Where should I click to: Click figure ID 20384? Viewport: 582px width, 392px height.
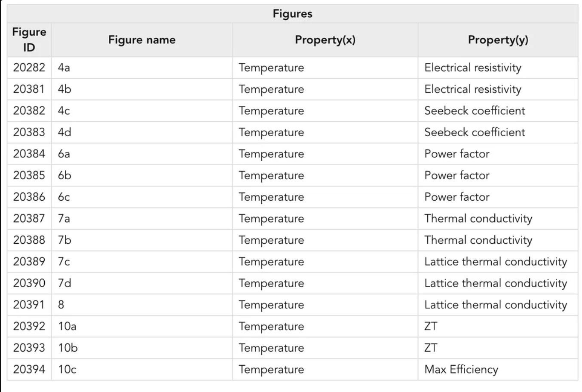(29, 153)
